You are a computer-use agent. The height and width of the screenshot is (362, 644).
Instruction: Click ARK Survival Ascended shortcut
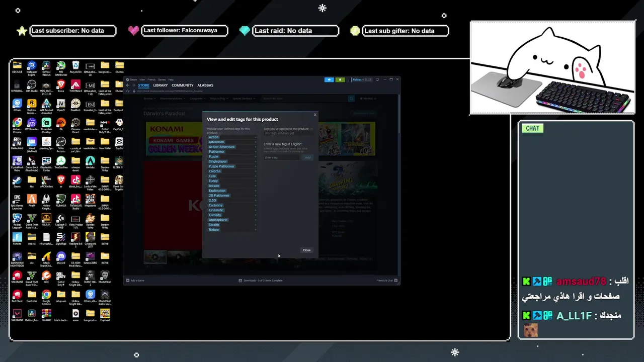click(46, 107)
